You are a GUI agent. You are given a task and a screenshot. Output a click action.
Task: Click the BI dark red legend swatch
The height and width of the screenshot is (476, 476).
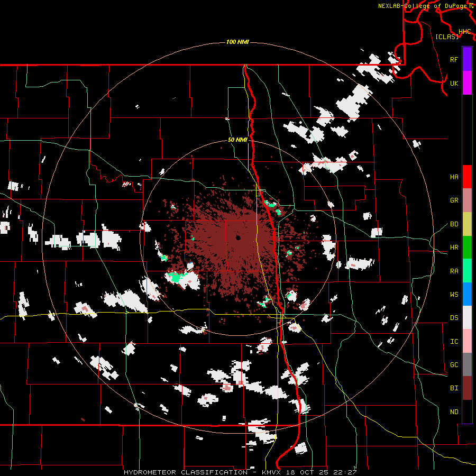467,388
